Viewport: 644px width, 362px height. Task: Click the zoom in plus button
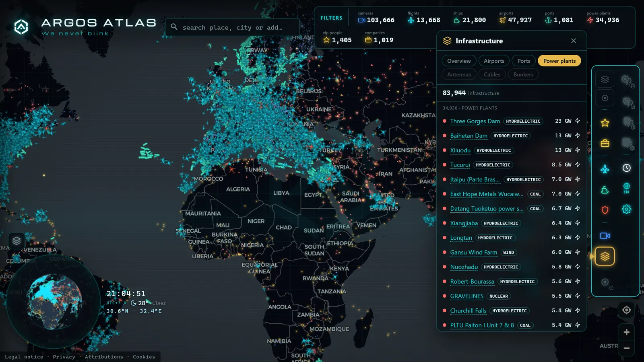626,332
